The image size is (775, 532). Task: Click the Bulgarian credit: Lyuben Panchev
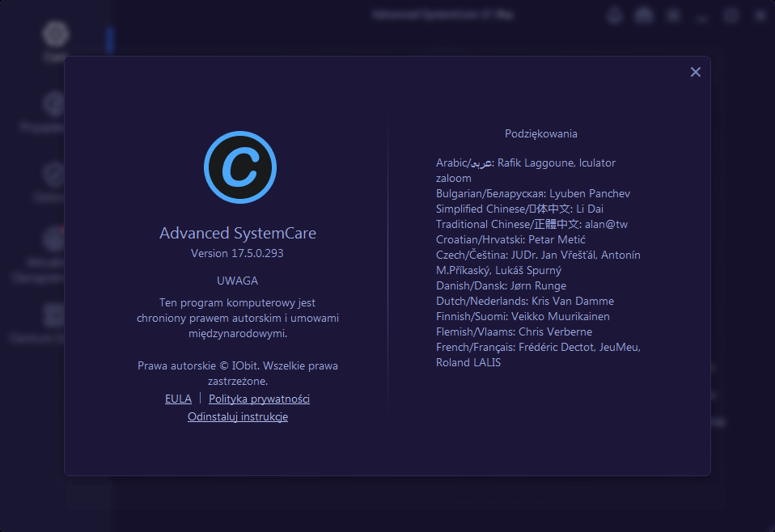pyautogui.click(x=533, y=193)
